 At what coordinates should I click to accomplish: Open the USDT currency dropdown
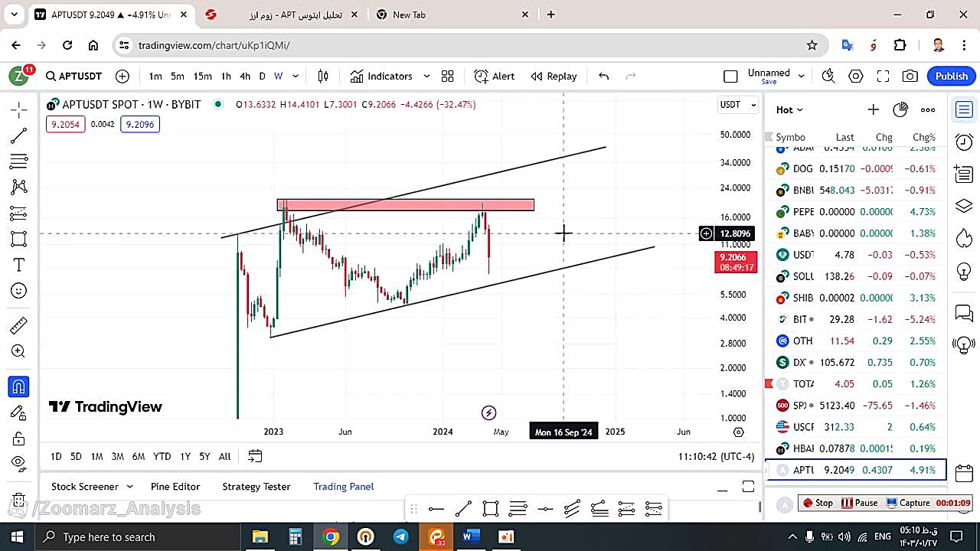738,105
